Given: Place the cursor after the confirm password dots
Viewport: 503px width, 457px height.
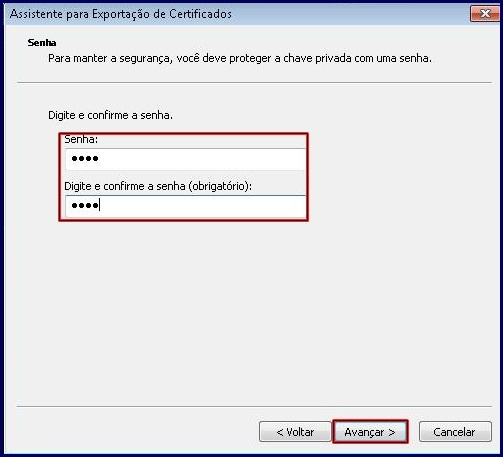Looking at the screenshot, I should click(x=100, y=205).
